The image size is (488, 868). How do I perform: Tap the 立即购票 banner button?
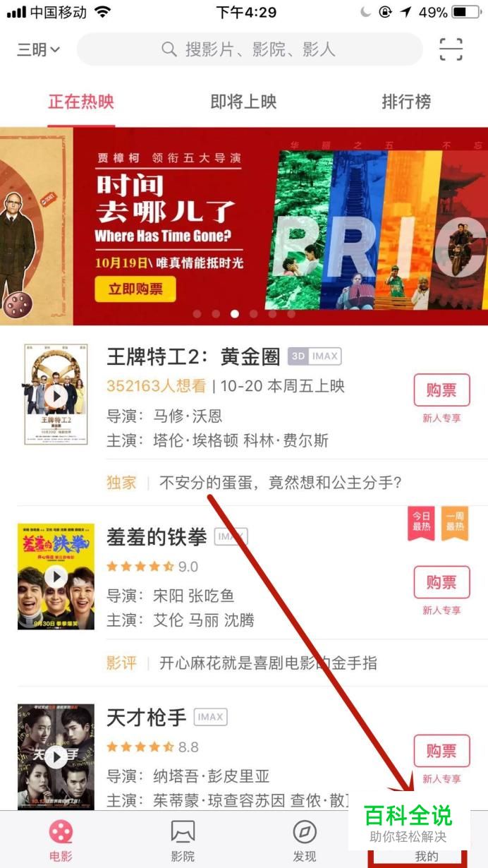click(x=135, y=289)
